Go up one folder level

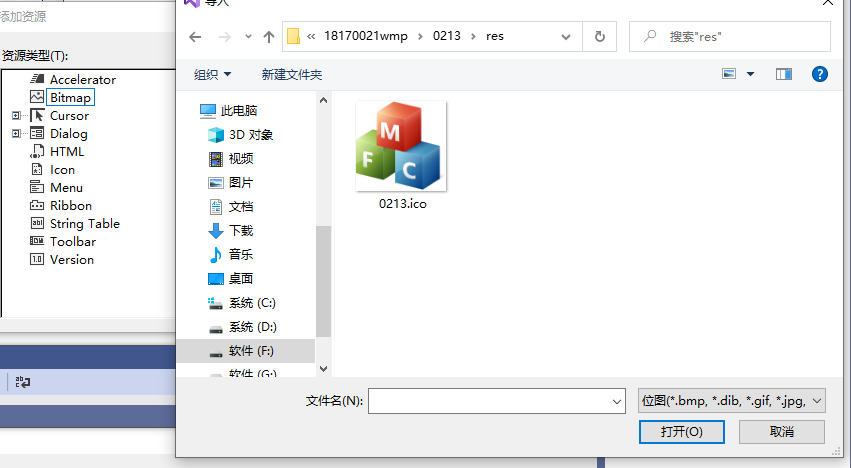(269, 36)
